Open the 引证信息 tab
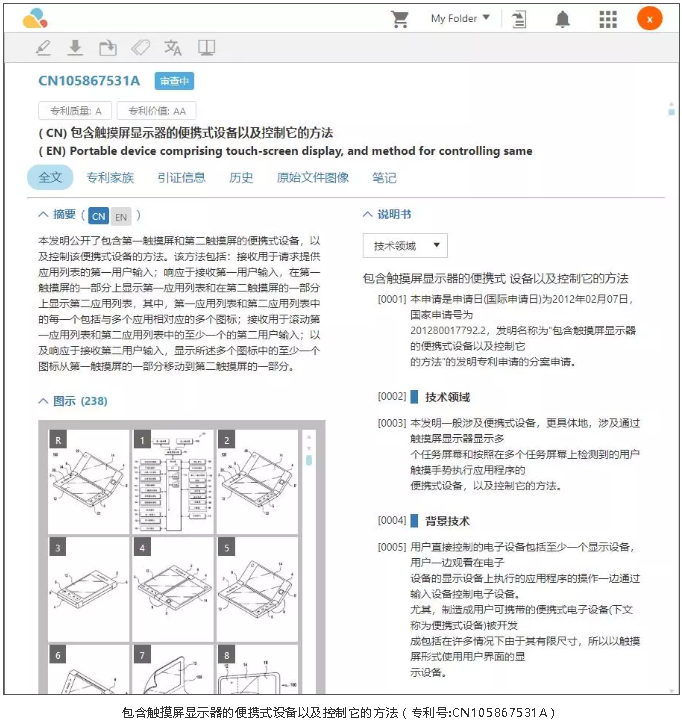682x723 pixels. coord(181,178)
